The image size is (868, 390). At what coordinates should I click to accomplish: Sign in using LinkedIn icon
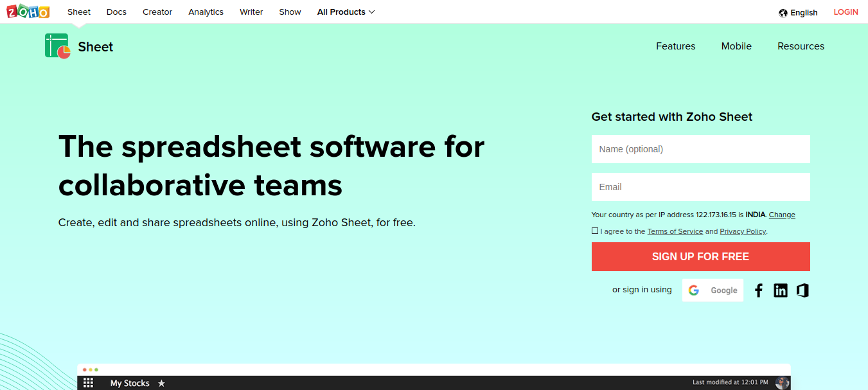[x=781, y=290]
